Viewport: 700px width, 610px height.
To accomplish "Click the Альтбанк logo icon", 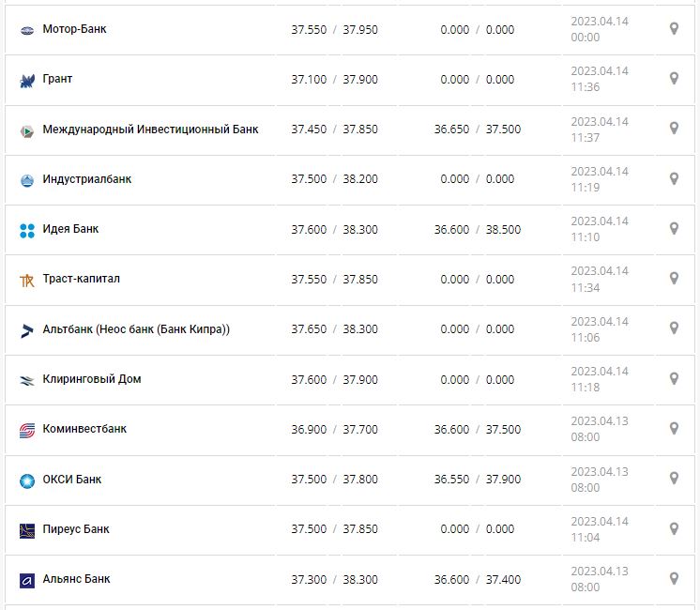I will 26,330.
